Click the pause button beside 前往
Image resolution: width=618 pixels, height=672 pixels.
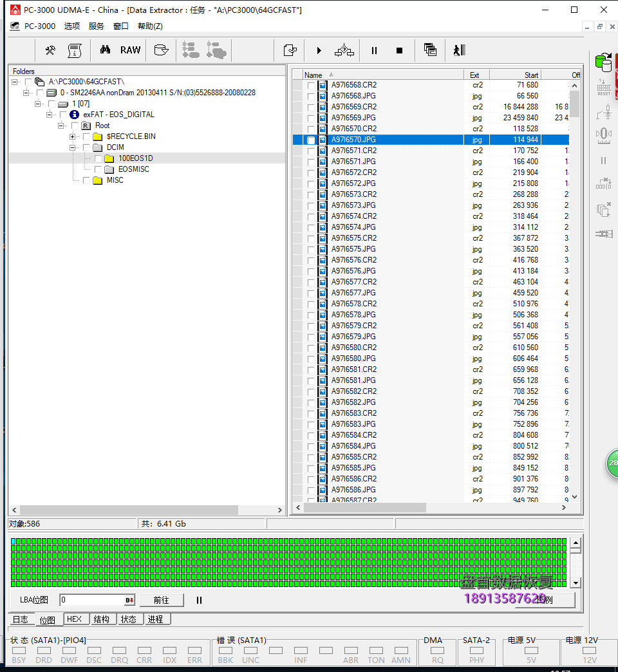pos(200,600)
